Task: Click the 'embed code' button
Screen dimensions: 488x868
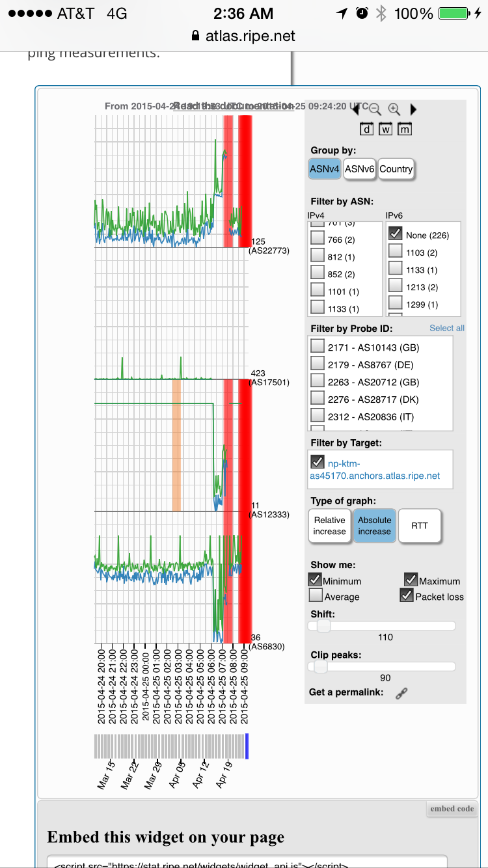Action: coord(452,809)
